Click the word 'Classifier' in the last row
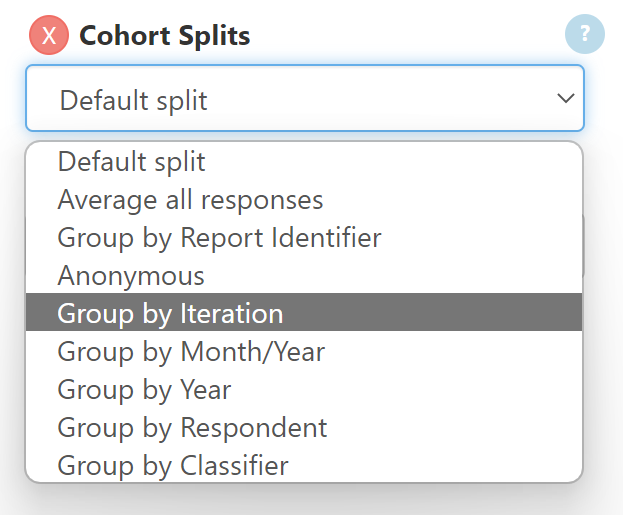The width and height of the screenshot is (623, 515). pyautogui.click(x=235, y=466)
